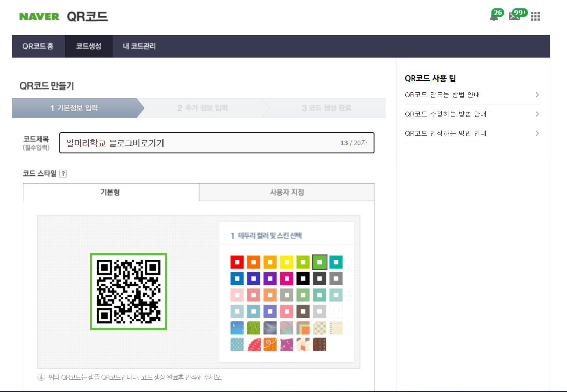The image size is (567, 392).
Task: Pick the pastel leaf green border color
Action: click(x=303, y=295)
